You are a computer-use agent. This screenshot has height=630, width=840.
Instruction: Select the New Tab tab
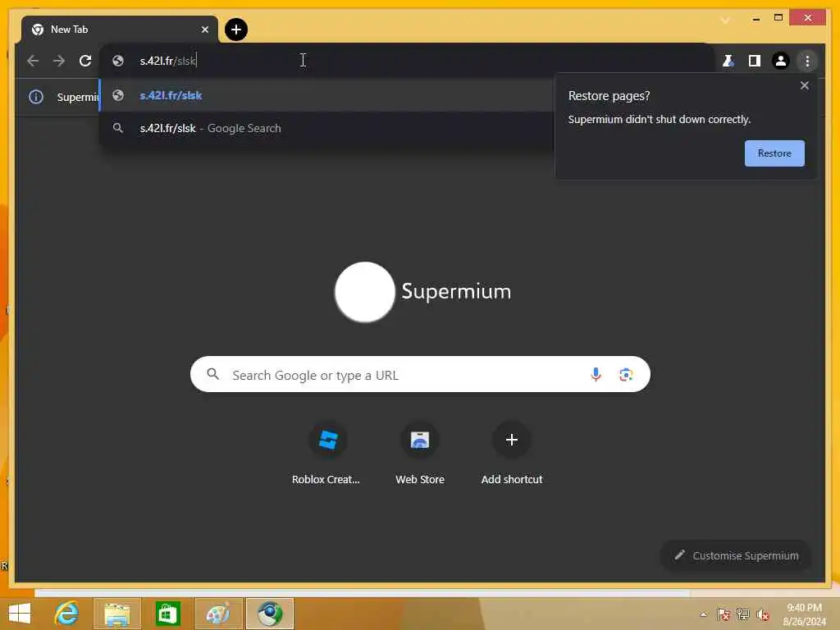120,30
